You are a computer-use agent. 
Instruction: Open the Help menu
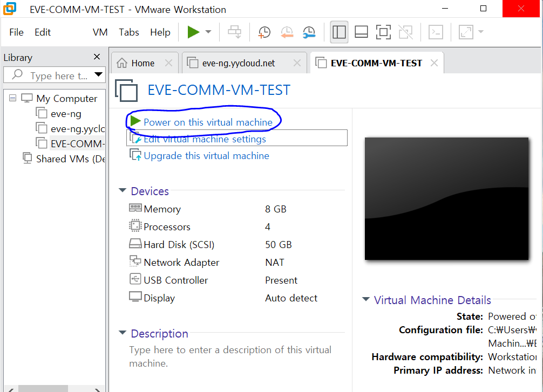point(160,32)
